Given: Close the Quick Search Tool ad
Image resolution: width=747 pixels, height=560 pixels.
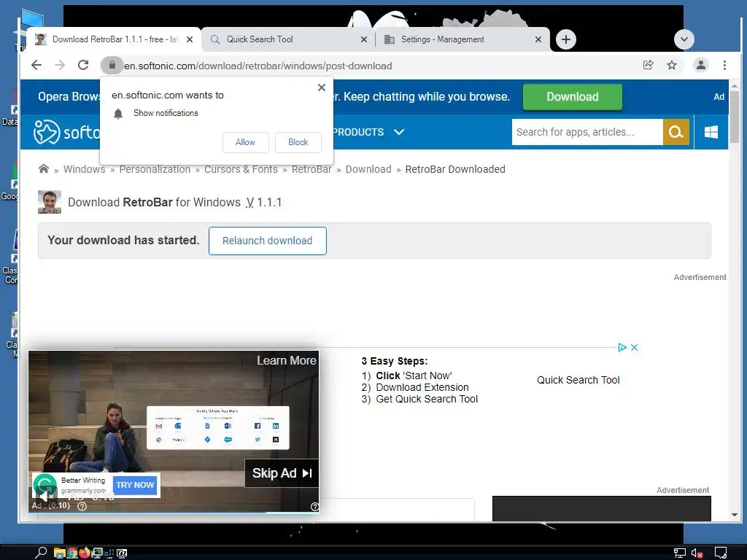Looking at the screenshot, I should (x=634, y=347).
